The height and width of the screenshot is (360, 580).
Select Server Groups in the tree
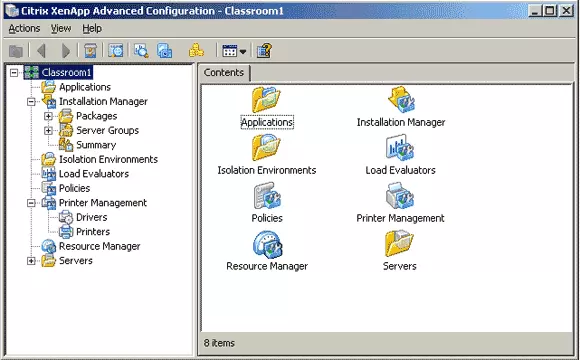pyautogui.click(x=107, y=130)
